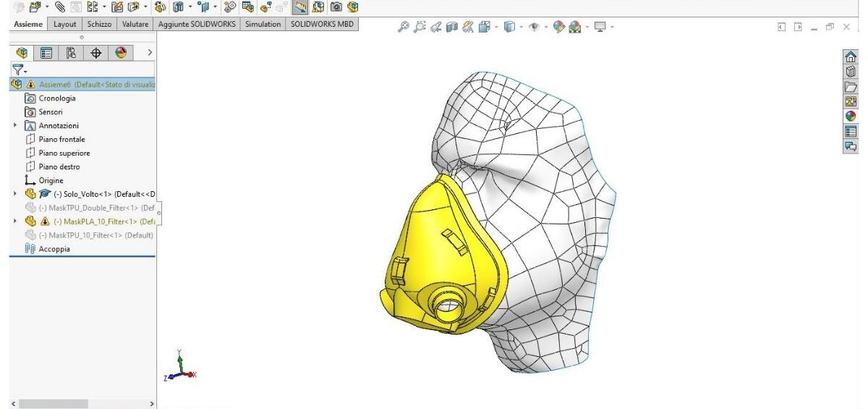Select Piano frontale in the feature tree
This screenshot has height=409, width=868.
(x=61, y=140)
